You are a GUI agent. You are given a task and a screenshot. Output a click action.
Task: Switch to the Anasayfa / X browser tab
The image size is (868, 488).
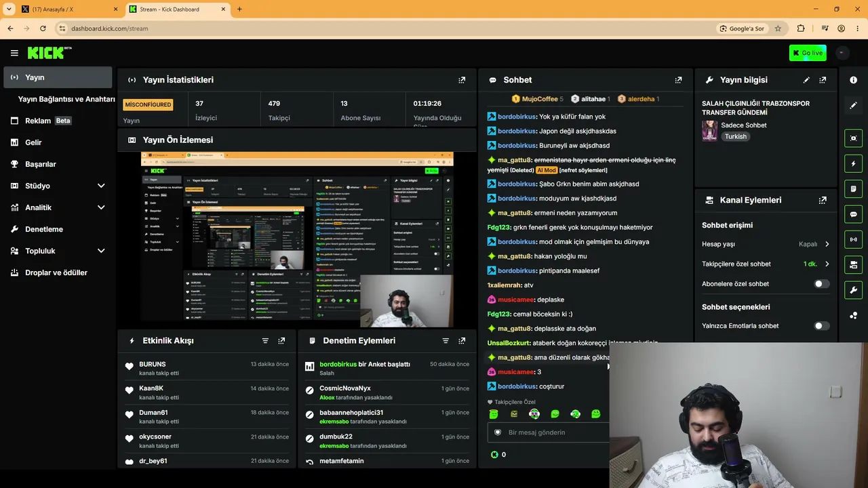pyautogui.click(x=69, y=9)
